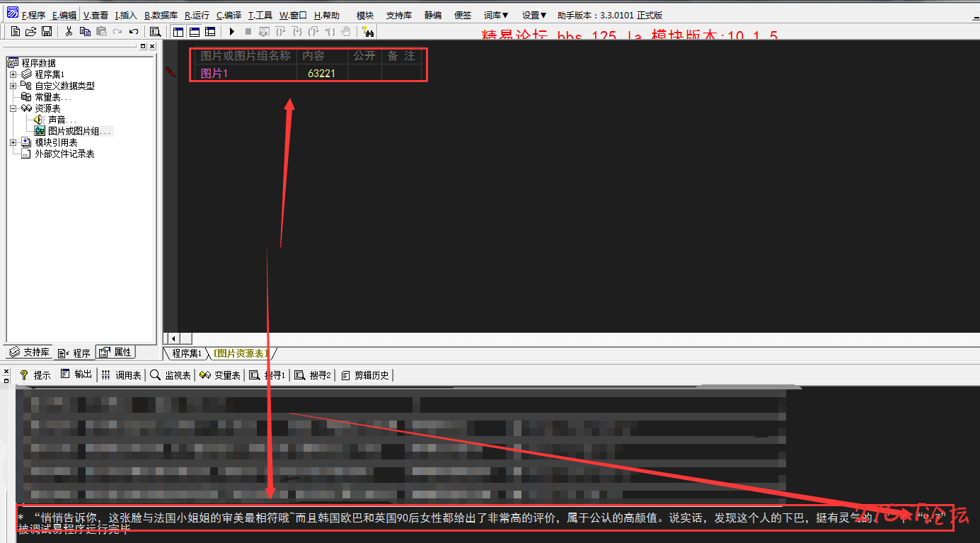Switch to the 程序集1 editor tab
This screenshot has width=980, height=543.
187,353
